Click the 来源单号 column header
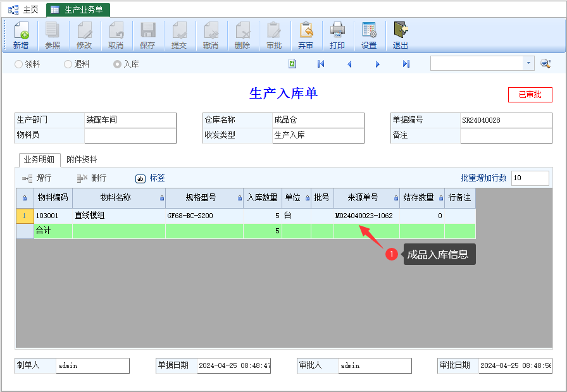567x392 pixels. tap(366, 198)
